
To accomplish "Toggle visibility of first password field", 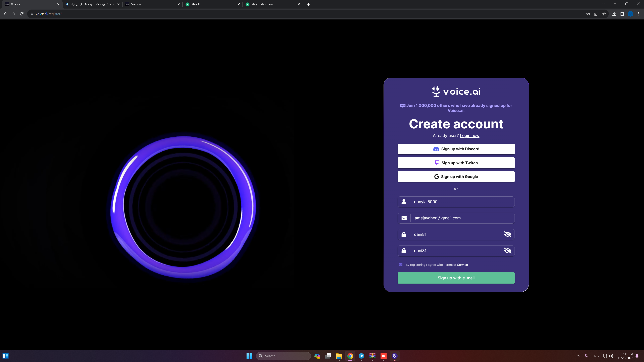I will point(507,234).
